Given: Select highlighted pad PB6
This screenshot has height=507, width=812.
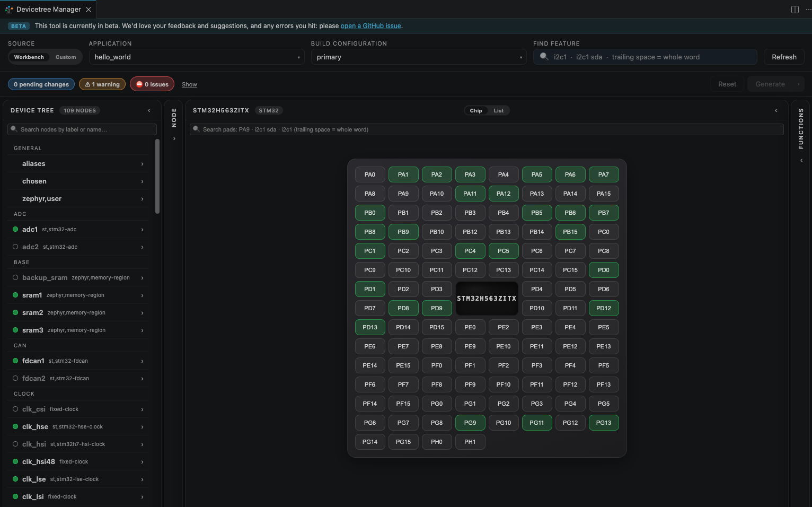Looking at the screenshot, I should point(570,213).
